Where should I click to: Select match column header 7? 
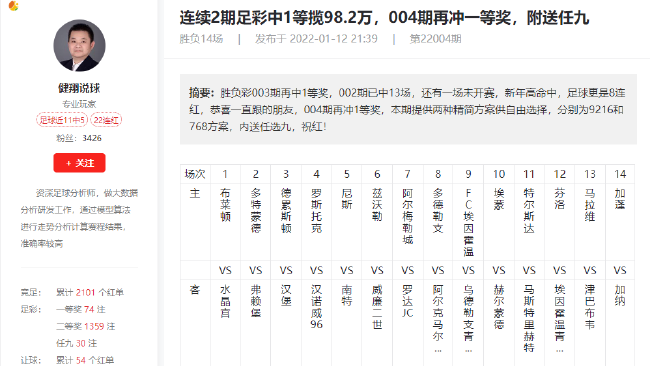[407, 174]
